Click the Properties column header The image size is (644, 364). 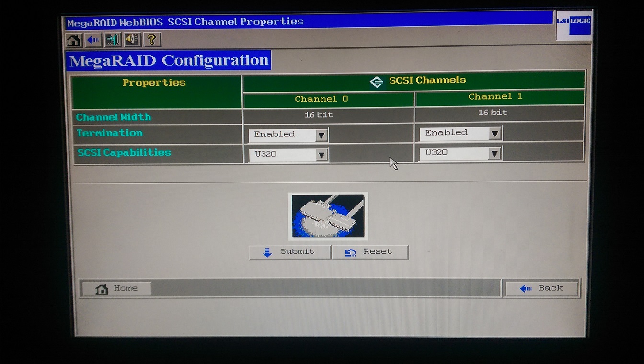(x=154, y=83)
